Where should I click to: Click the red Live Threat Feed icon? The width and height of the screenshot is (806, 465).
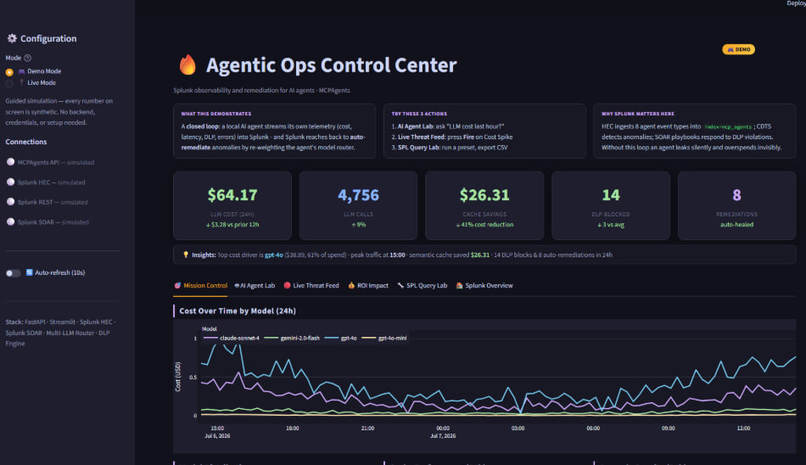[287, 285]
